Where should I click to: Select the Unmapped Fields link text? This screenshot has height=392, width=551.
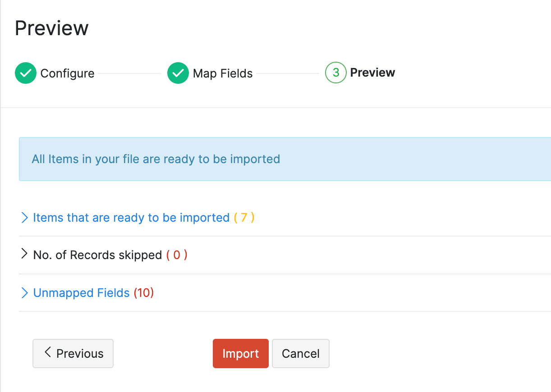pos(82,292)
